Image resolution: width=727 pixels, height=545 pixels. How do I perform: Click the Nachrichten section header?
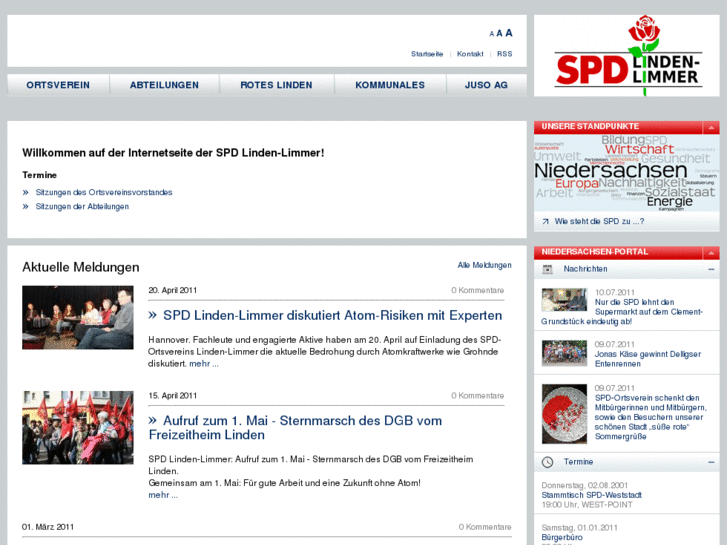coord(627,269)
